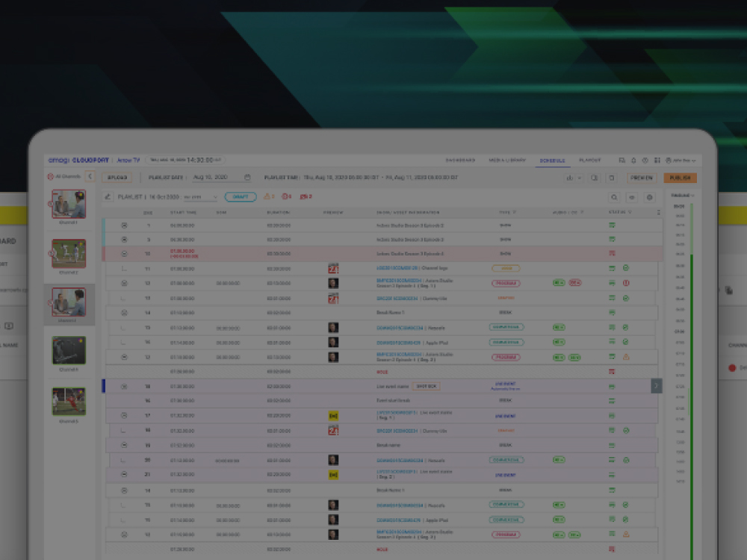Select Channel 5 soccer thumbnail

(x=69, y=402)
